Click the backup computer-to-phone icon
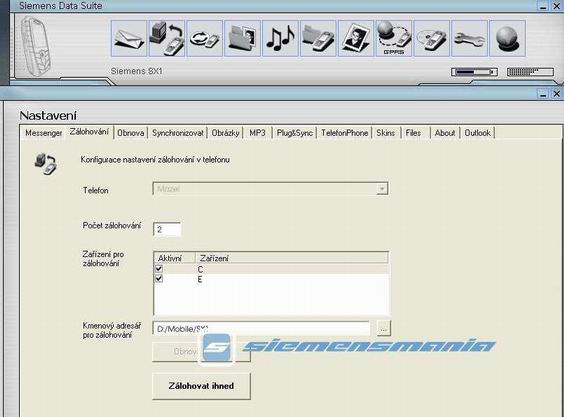 [x=167, y=38]
